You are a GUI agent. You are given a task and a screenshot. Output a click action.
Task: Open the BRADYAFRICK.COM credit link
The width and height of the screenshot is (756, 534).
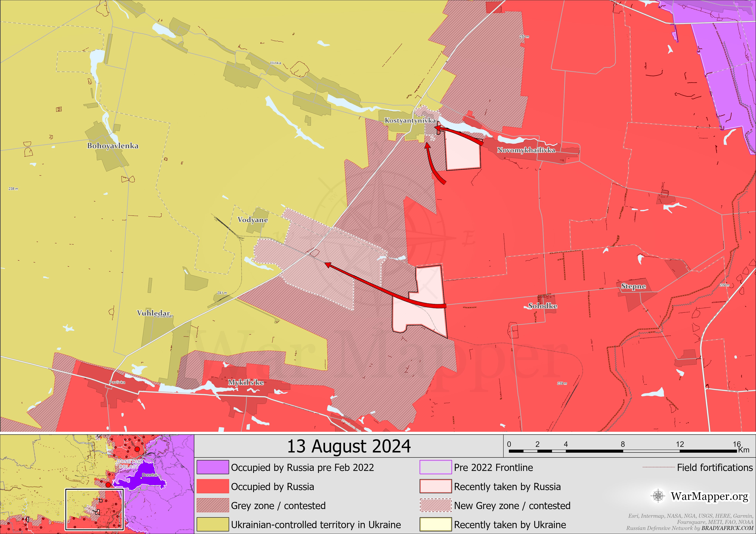727,528
